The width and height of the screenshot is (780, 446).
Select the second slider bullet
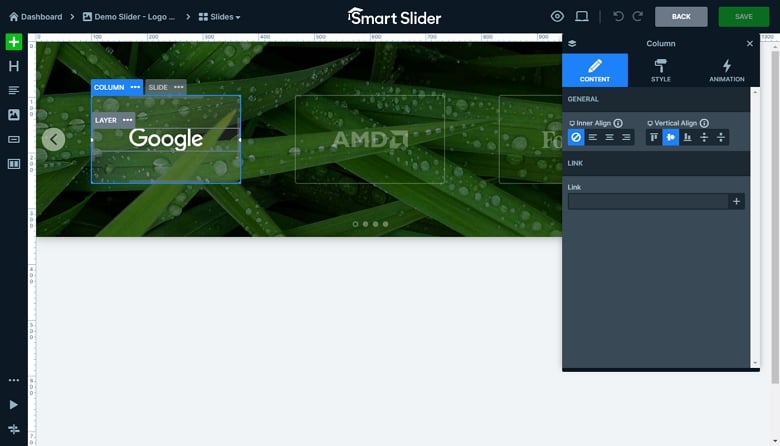(x=365, y=224)
